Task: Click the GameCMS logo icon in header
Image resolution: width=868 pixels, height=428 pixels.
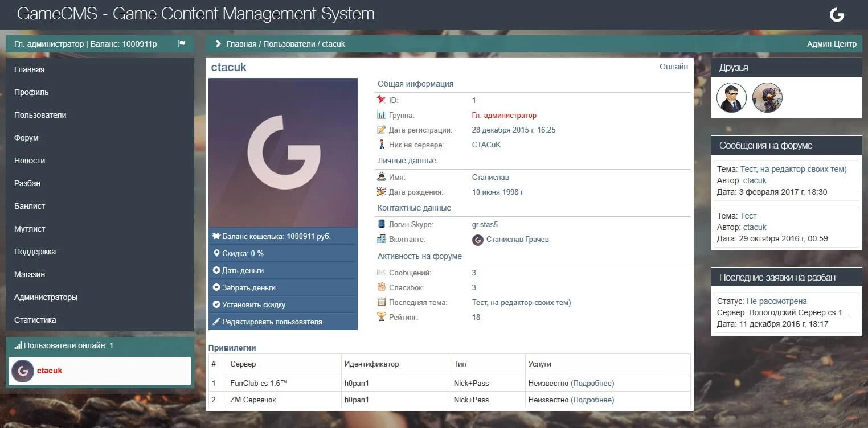Action: pos(836,15)
